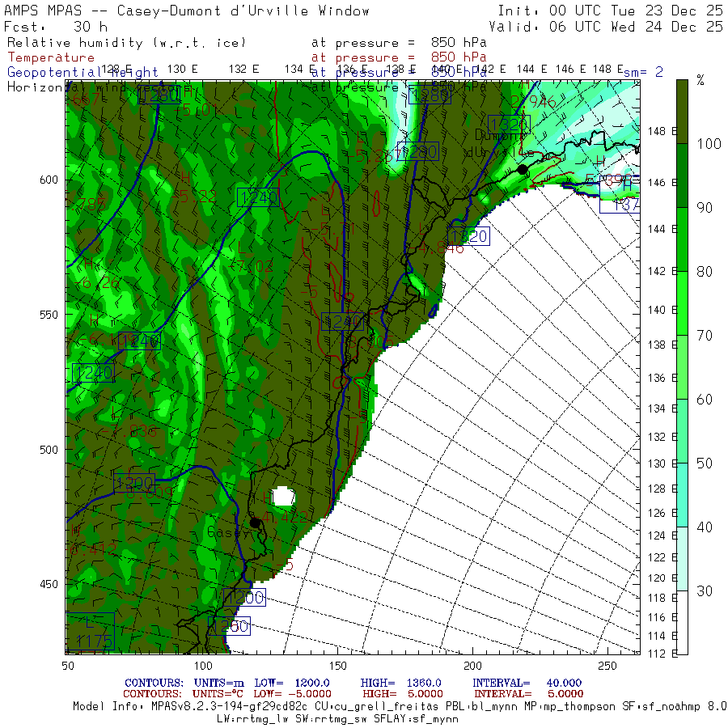
Task: Click the red '-7.02' temperature minimum label
Action: click(x=252, y=266)
